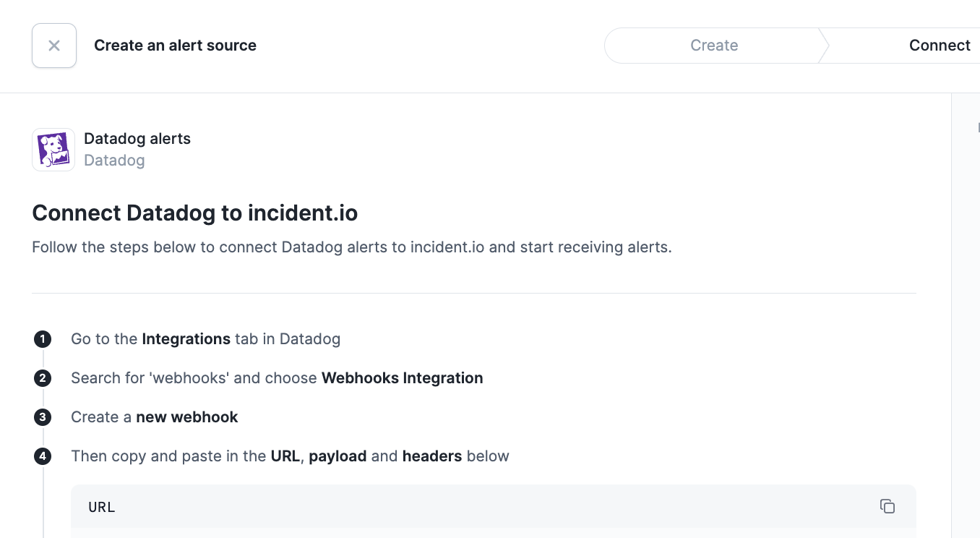Image resolution: width=980 pixels, height=538 pixels.
Task: Click the 'Webhooks Integration' step text
Action: [403, 377]
